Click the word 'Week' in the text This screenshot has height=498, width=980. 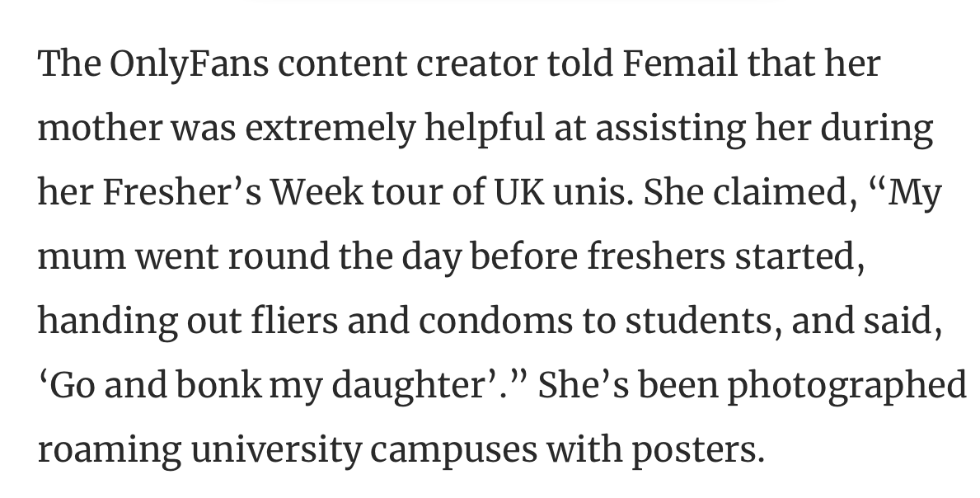coord(317,191)
